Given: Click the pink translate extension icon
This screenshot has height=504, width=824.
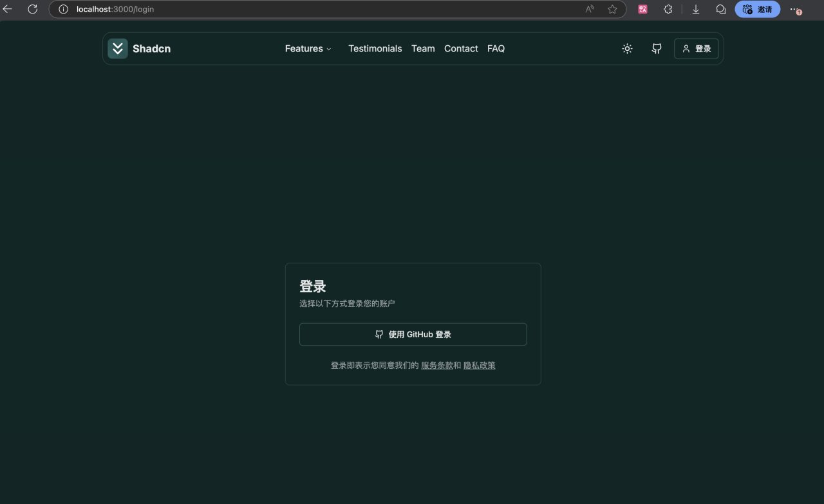Looking at the screenshot, I should [642, 10].
